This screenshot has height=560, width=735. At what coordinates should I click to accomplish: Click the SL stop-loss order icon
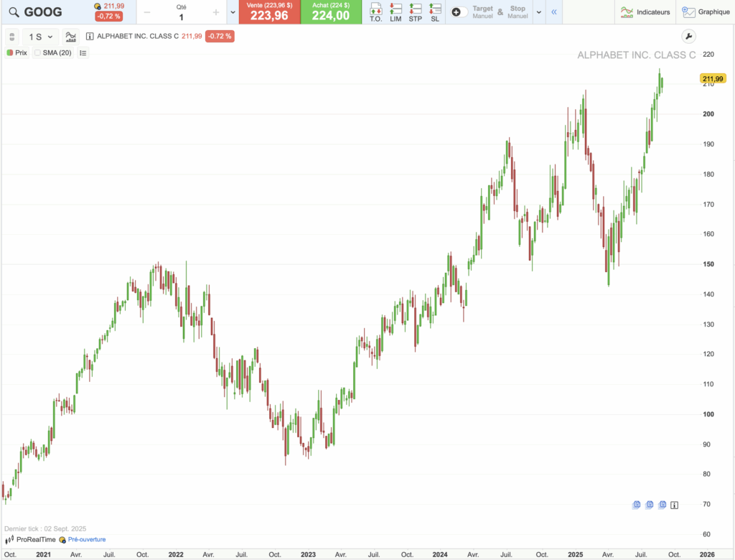[x=434, y=12]
